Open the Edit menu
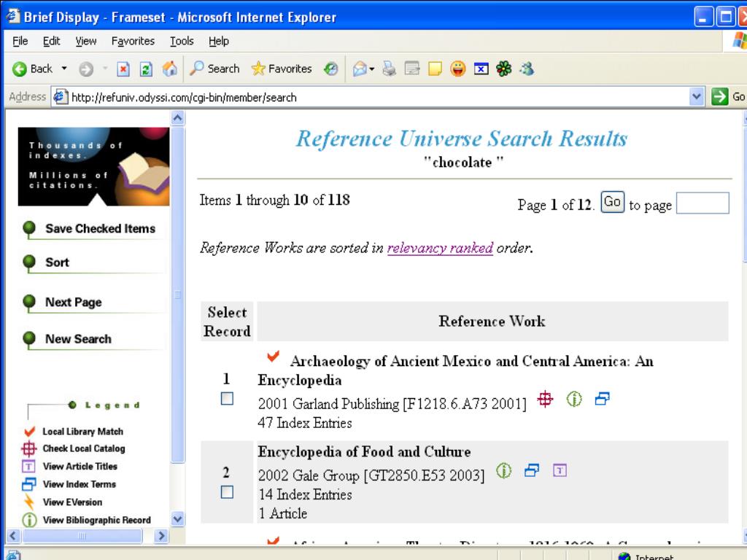747x560 pixels. click(x=52, y=42)
